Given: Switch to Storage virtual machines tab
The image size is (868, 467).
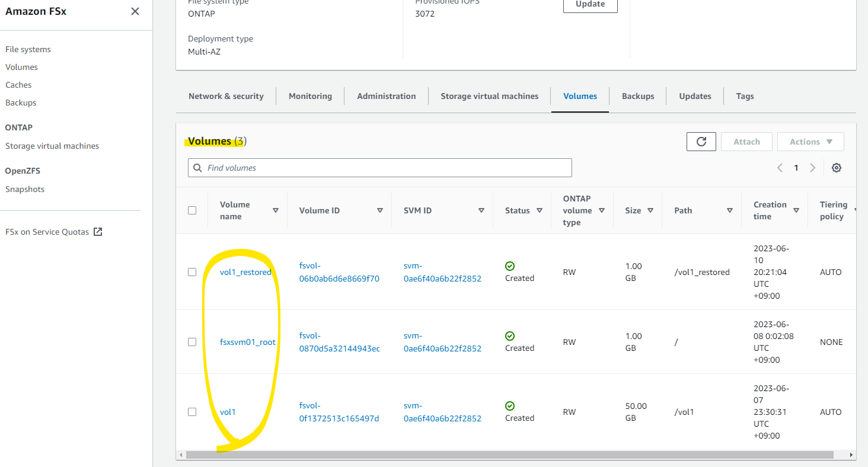Looking at the screenshot, I should tap(490, 96).
